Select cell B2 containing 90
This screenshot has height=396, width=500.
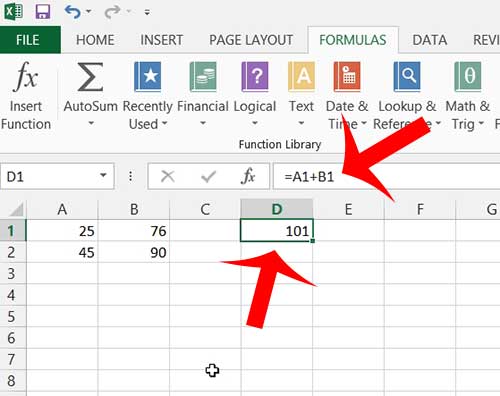[134, 252]
